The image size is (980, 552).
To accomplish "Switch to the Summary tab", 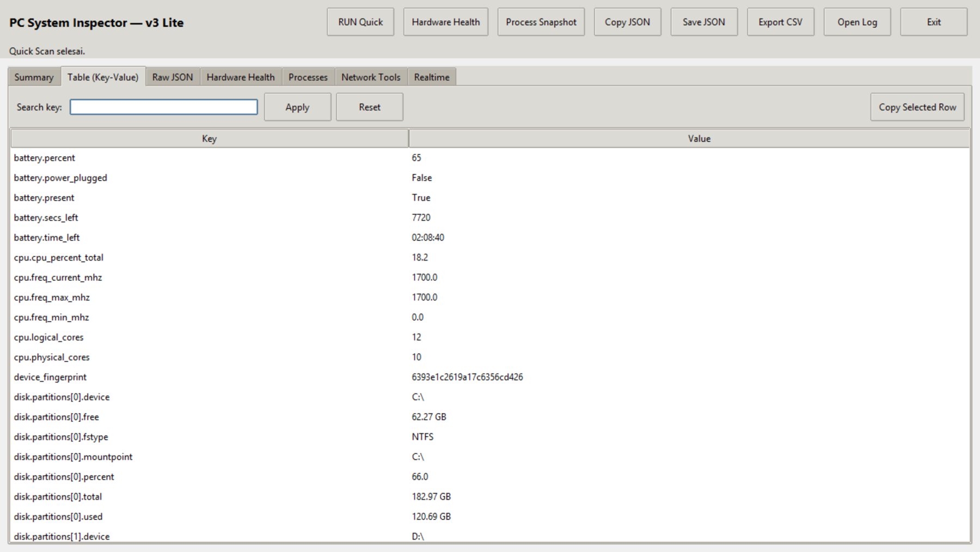I will tap(34, 77).
